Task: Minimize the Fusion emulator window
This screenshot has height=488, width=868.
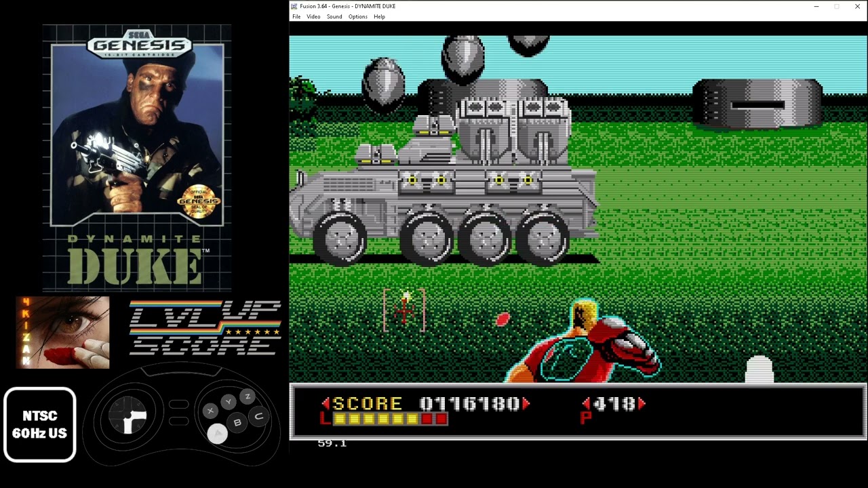Action: [816, 6]
